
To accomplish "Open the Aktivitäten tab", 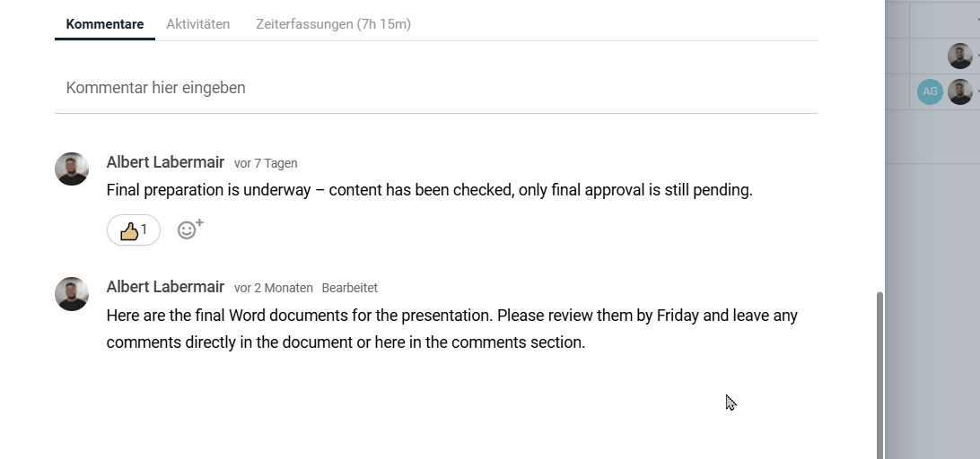I will pos(197,24).
